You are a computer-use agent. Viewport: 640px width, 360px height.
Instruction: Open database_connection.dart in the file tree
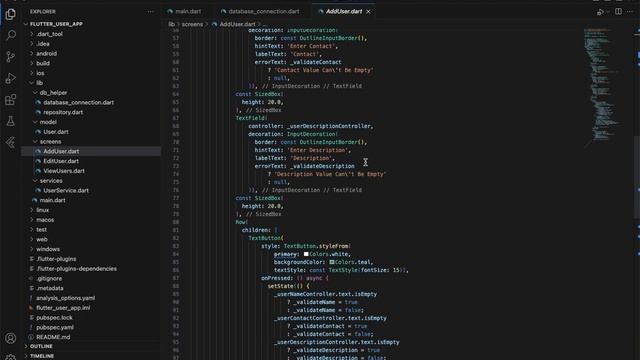pos(78,102)
